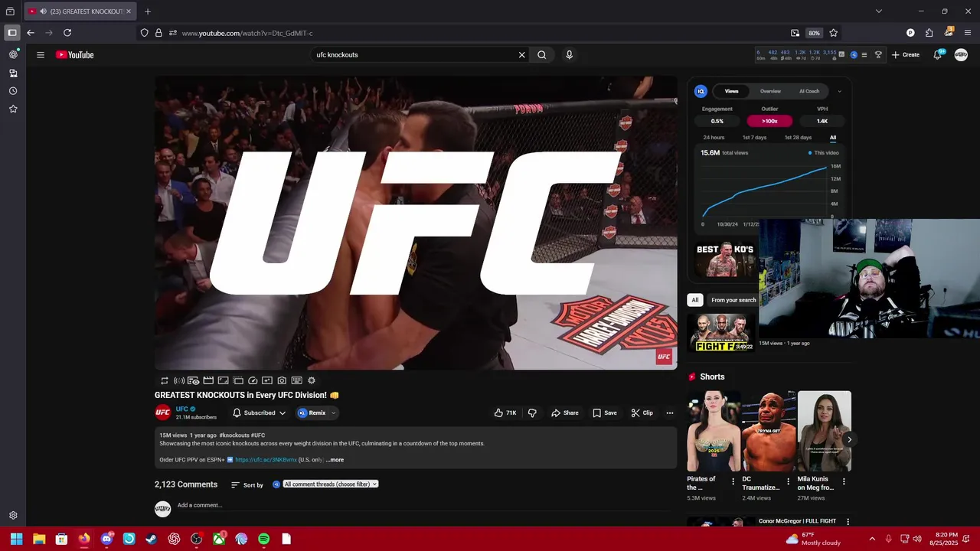Expand description with ...more
Viewport: 980px width, 551px height.
tap(335, 460)
